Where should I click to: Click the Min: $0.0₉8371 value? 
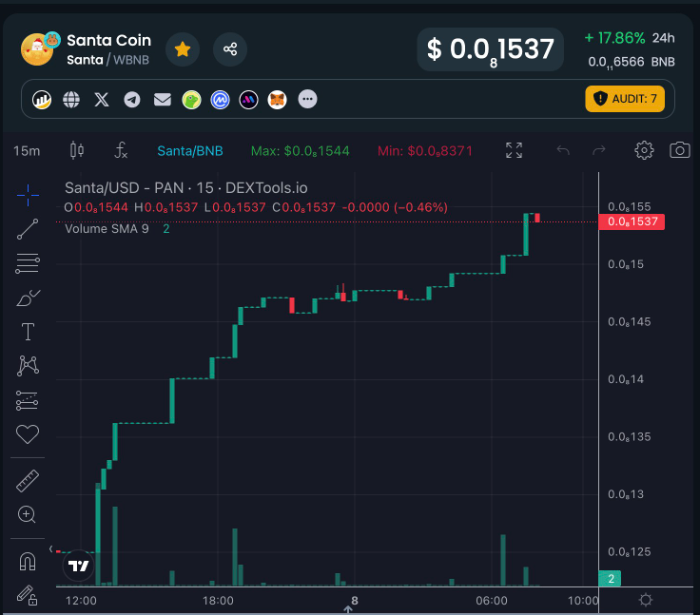point(424,151)
